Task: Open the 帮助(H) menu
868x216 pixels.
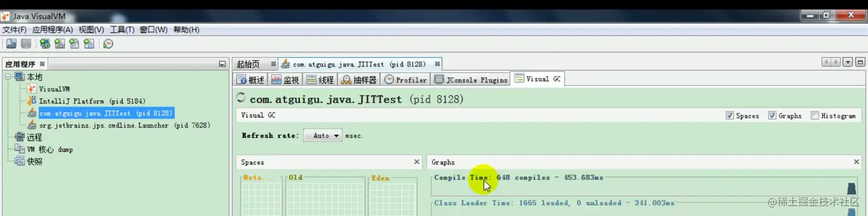Action: (186, 30)
